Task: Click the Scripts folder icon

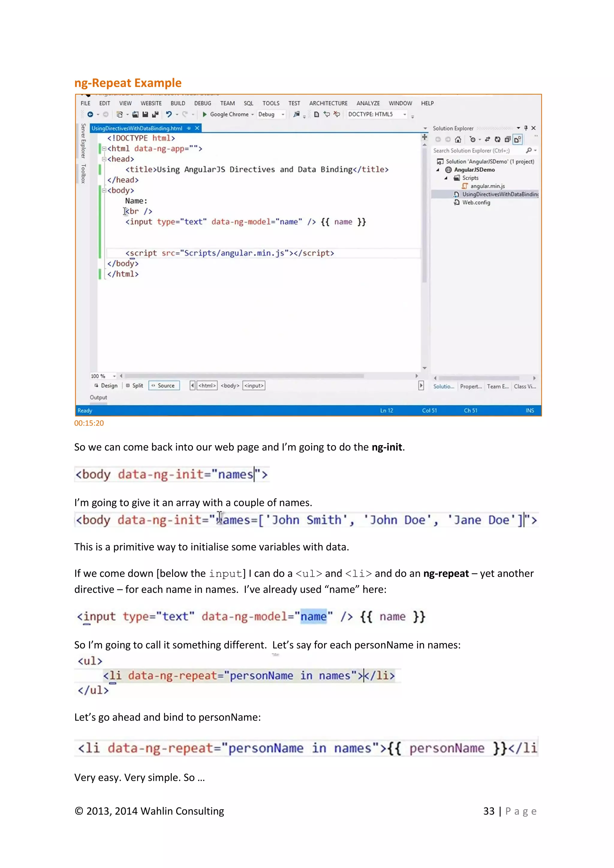Action: coord(457,178)
